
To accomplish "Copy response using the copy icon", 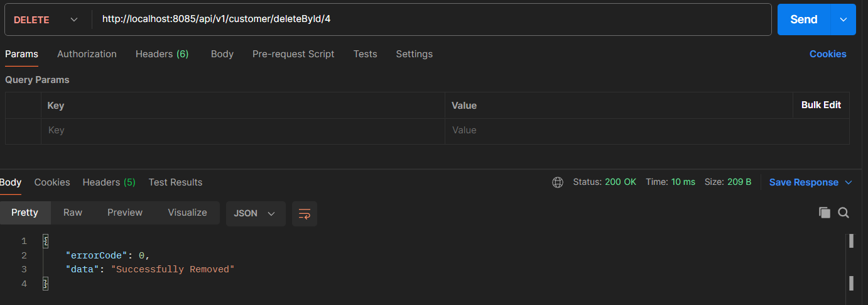I will point(825,213).
